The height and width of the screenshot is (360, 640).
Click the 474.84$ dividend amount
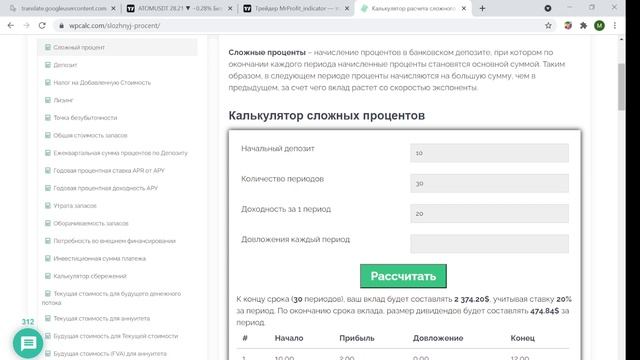[544, 311]
